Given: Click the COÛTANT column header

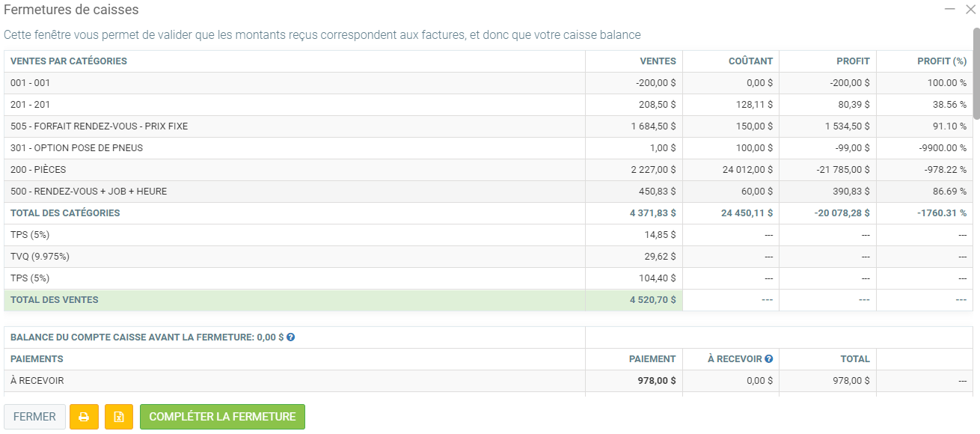Looking at the screenshot, I should pyautogui.click(x=750, y=61).
